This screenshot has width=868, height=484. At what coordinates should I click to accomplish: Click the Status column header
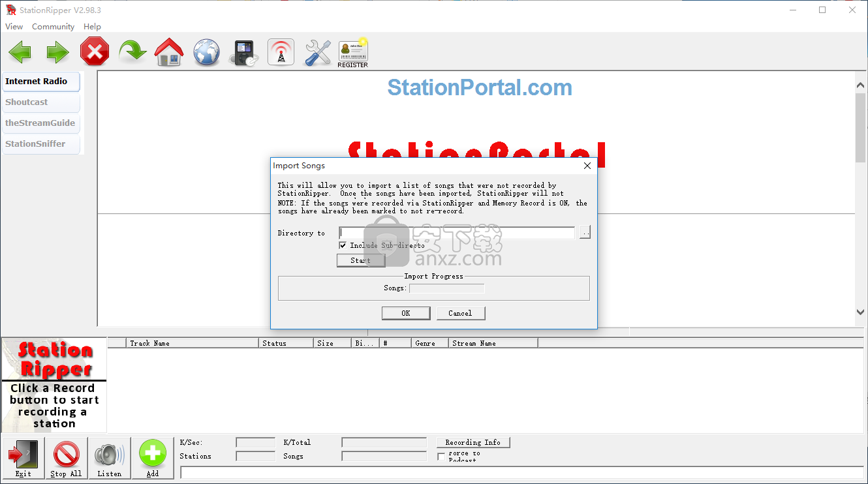[286, 343]
